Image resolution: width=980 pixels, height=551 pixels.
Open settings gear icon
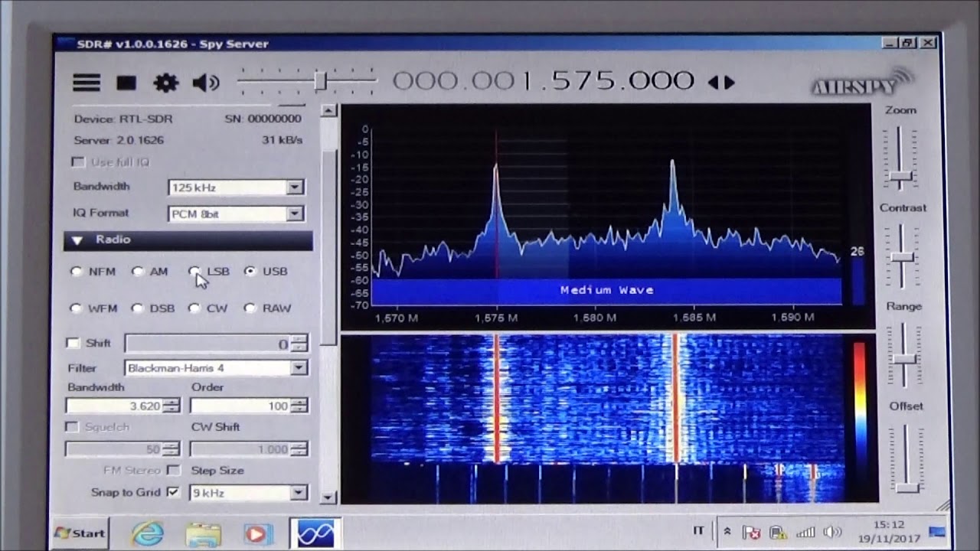(x=165, y=83)
